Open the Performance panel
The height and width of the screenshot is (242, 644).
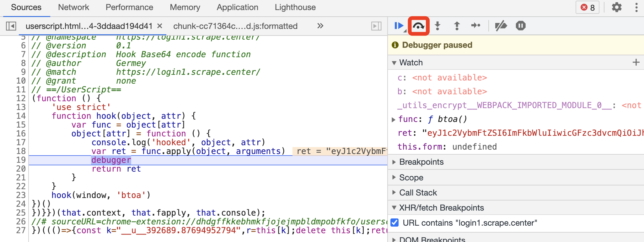[129, 7]
